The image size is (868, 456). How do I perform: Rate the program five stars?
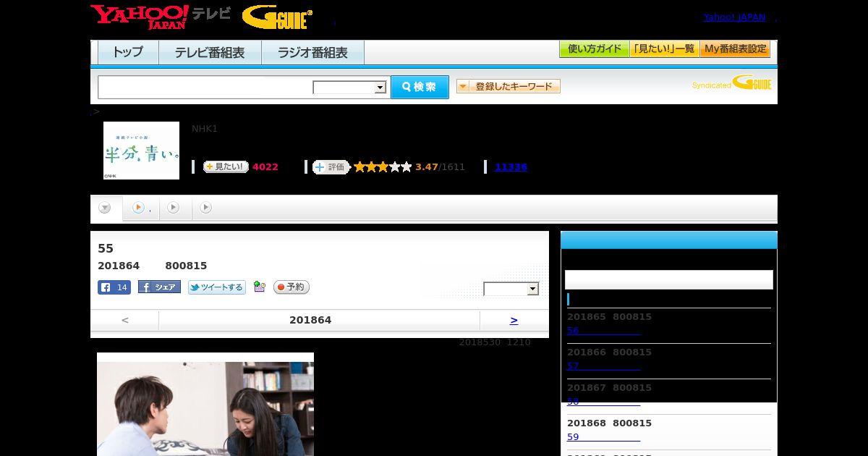407,167
